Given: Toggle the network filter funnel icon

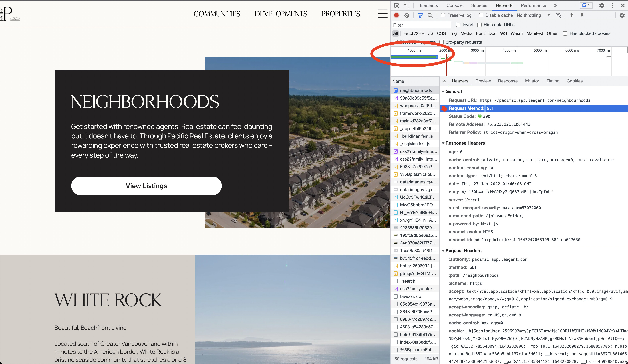Looking at the screenshot, I should pyautogui.click(x=420, y=15).
